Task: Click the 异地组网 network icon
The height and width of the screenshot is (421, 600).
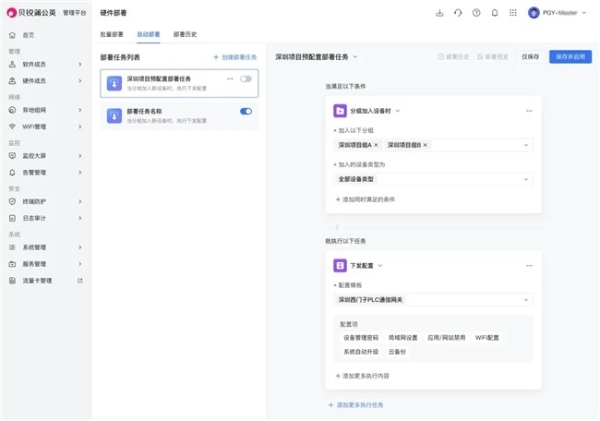Action: click(x=12, y=110)
